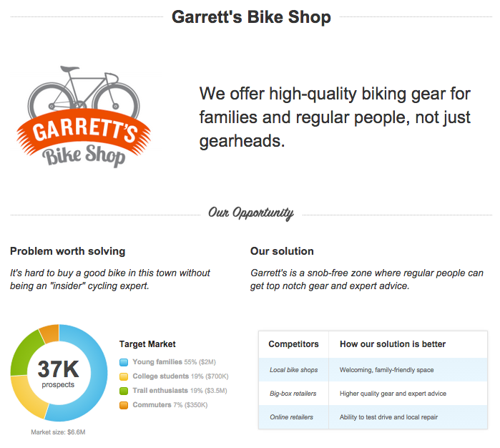500x448 pixels.
Task: Click the orange Commuters legend swatch
Action: pyautogui.click(x=124, y=405)
